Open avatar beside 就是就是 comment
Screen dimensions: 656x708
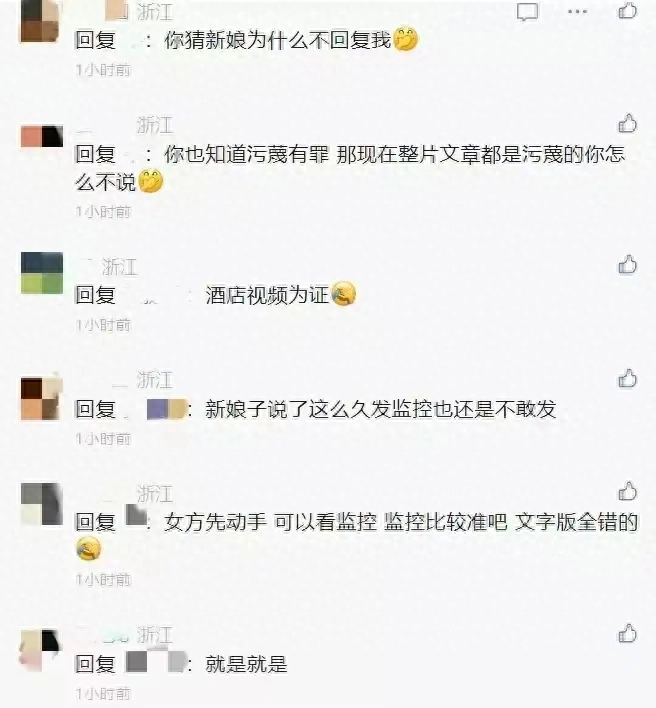[40, 650]
